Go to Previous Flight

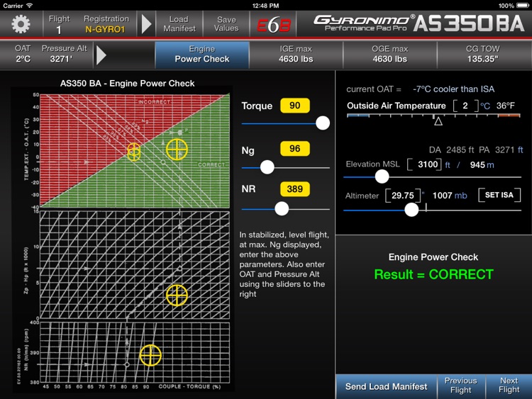(x=461, y=386)
